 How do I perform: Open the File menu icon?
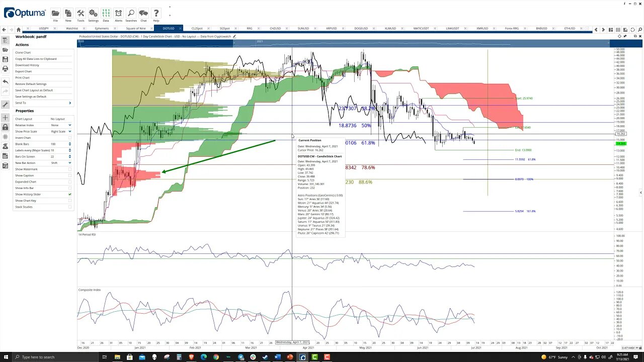click(55, 14)
